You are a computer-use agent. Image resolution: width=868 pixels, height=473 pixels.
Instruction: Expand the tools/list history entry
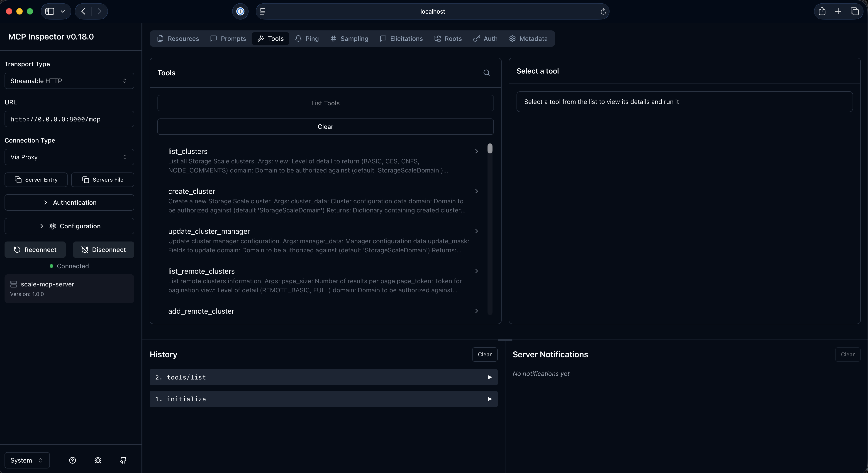[324, 377]
